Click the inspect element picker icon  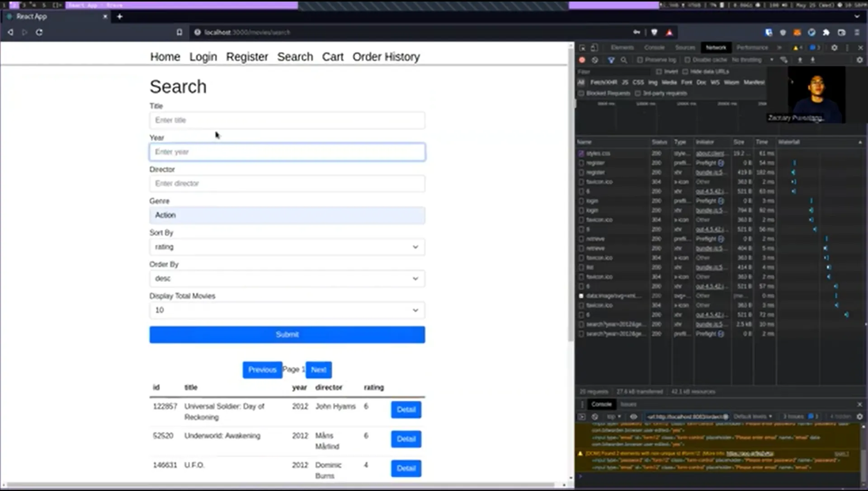582,47
